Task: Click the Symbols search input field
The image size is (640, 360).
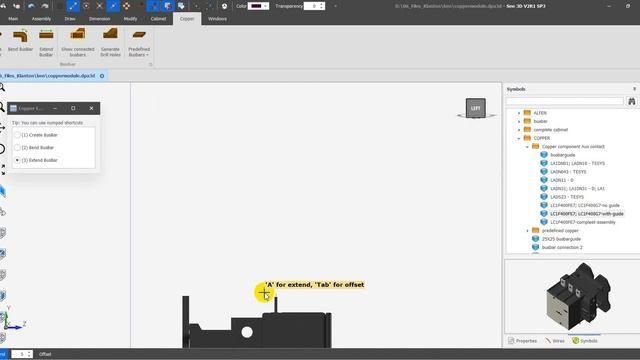Action: (x=565, y=101)
